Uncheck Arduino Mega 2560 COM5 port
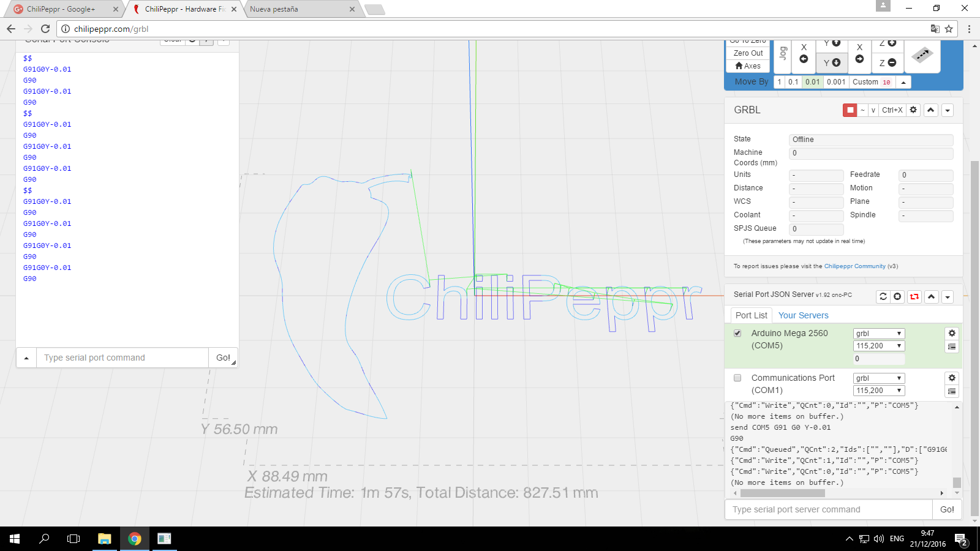This screenshot has height=551, width=980. tap(737, 333)
